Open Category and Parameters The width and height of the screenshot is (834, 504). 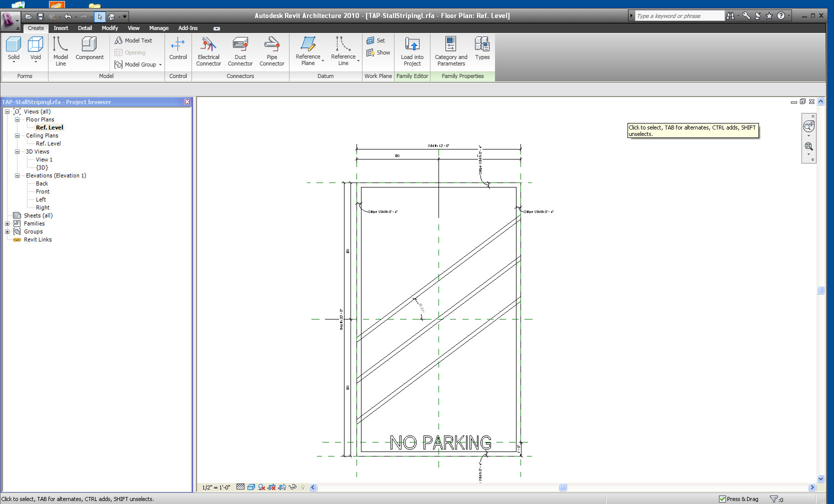[450, 51]
